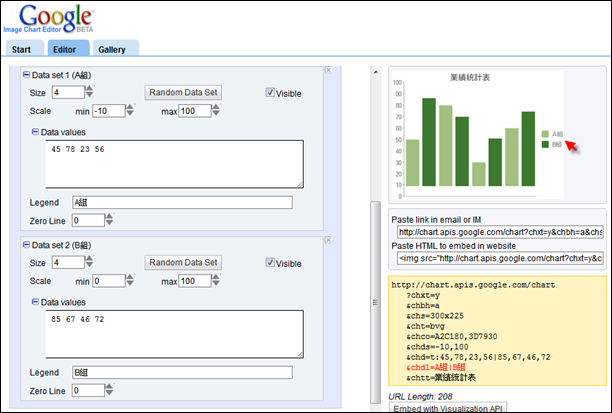
Task: Open the Start tab
Action: (23, 48)
